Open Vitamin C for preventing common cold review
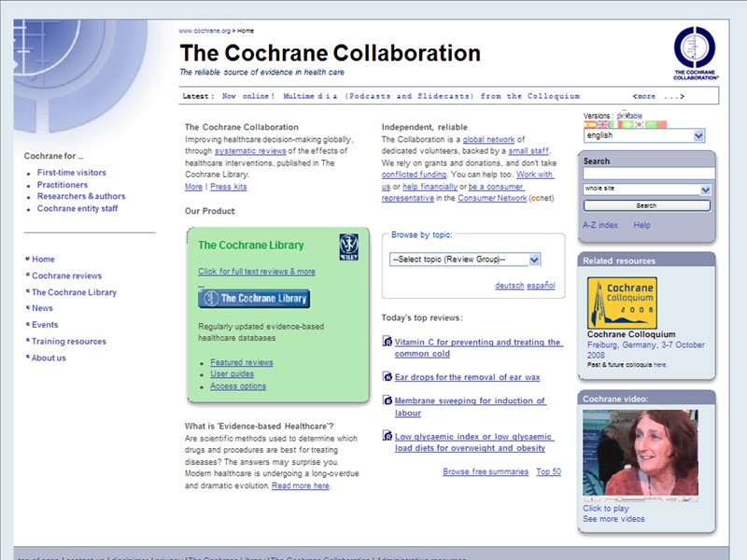This screenshot has width=747, height=560. pos(479,347)
